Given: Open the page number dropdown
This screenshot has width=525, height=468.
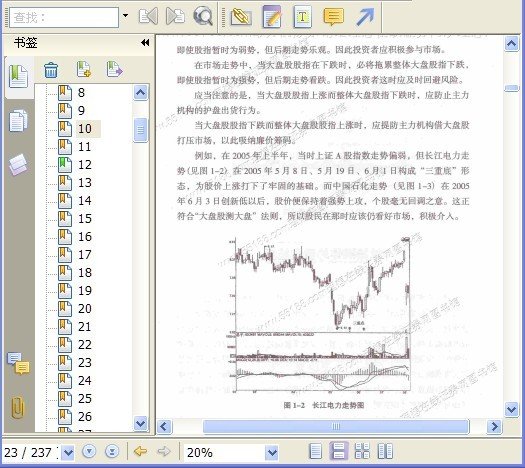Looking at the screenshot, I should (69, 453).
